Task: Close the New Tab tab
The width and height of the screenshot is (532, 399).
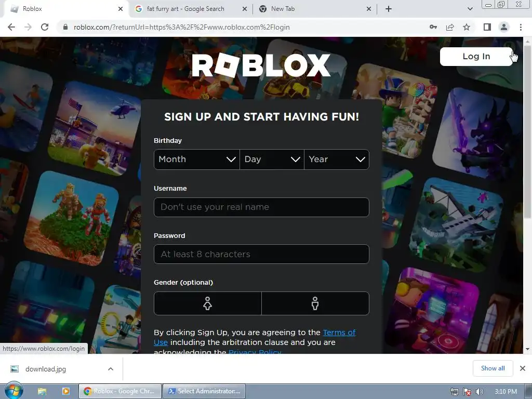Action: pyautogui.click(x=369, y=9)
